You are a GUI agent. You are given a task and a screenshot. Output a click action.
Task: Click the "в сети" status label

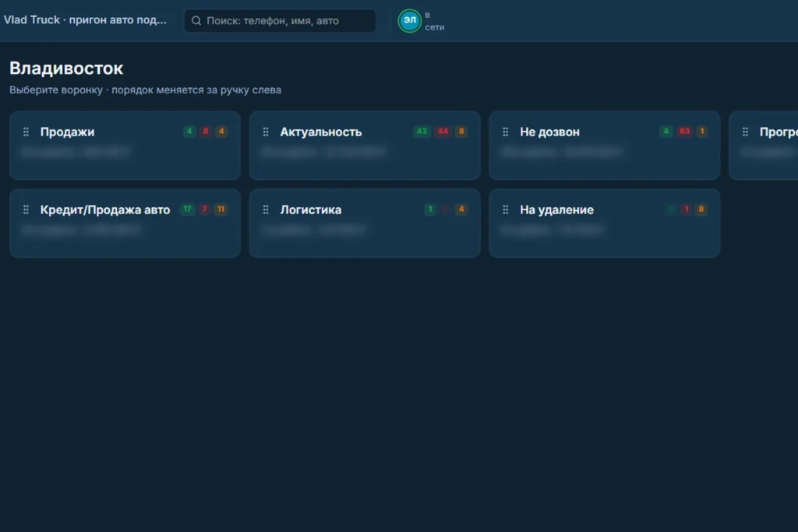435,21
